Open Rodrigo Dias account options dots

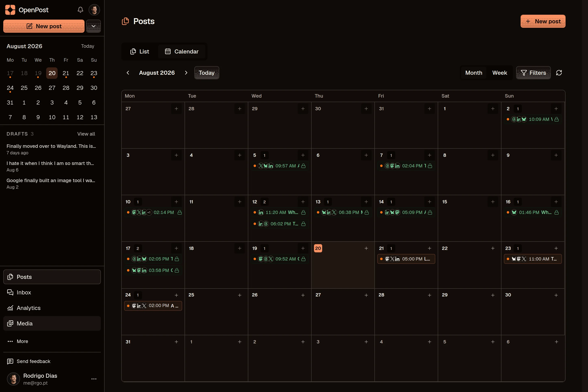pyautogui.click(x=94, y=379)
